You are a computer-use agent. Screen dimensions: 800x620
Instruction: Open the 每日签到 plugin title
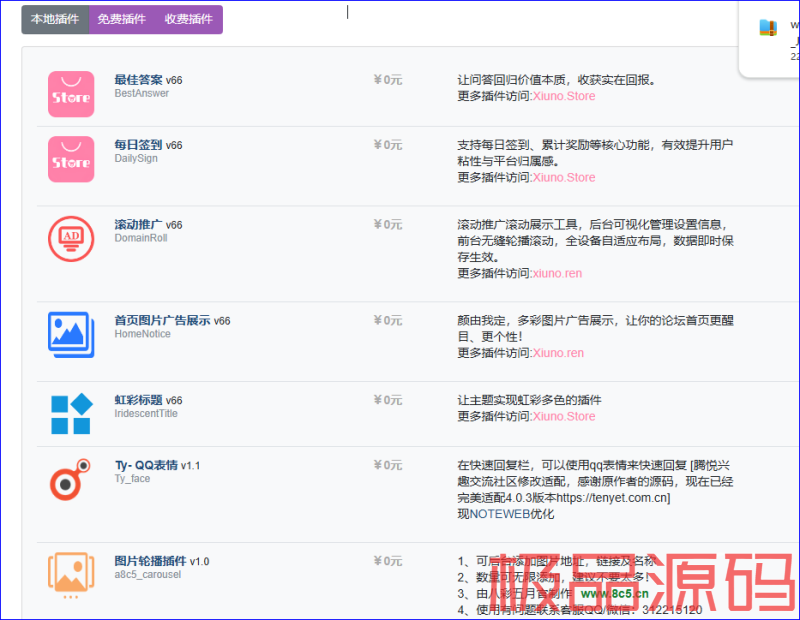tap(138, 145)
